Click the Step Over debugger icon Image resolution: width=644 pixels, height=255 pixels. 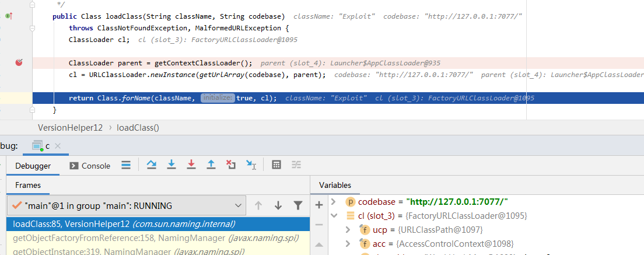click(152, 165)
